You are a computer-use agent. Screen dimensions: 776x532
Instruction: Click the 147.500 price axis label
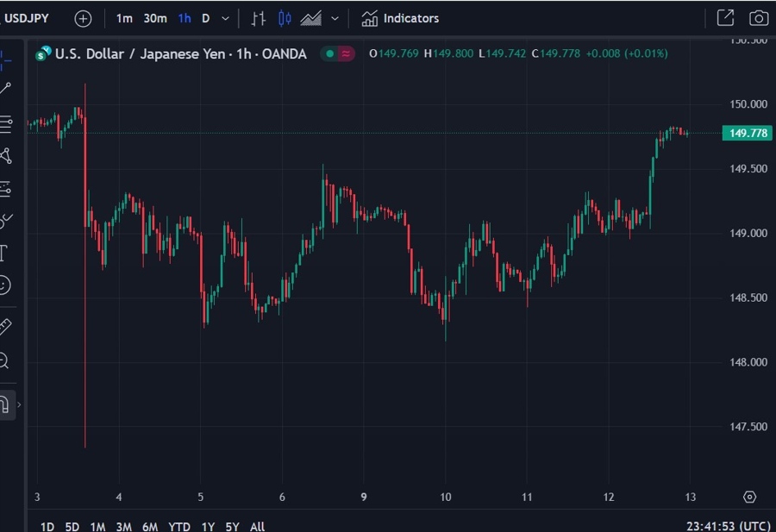coord(748,427)
